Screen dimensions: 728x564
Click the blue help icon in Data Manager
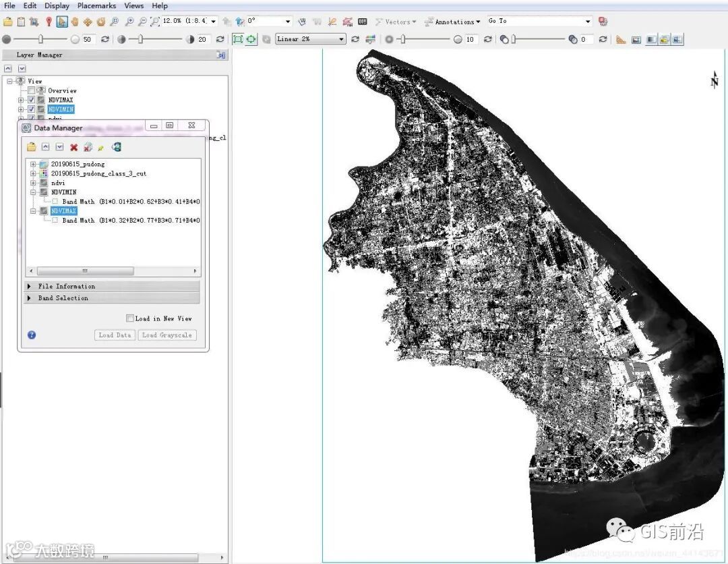(x=32, y=335)
